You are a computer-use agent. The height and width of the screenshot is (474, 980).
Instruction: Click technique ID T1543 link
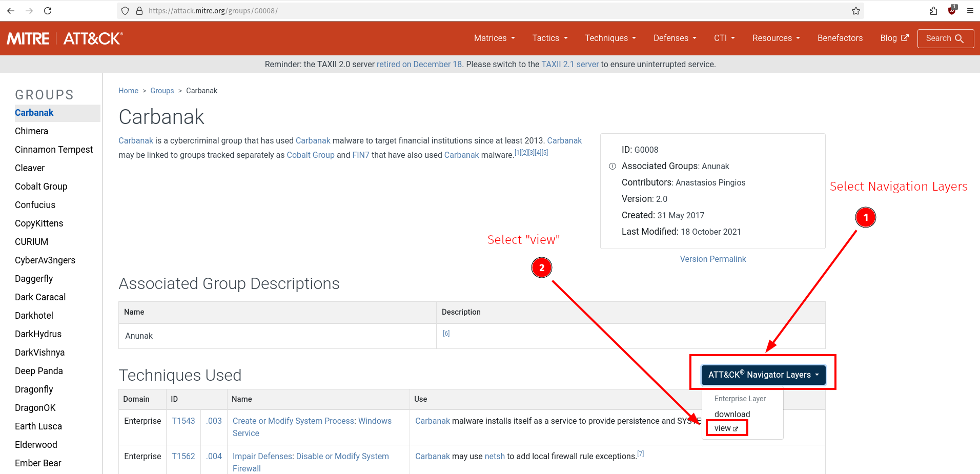183,421
